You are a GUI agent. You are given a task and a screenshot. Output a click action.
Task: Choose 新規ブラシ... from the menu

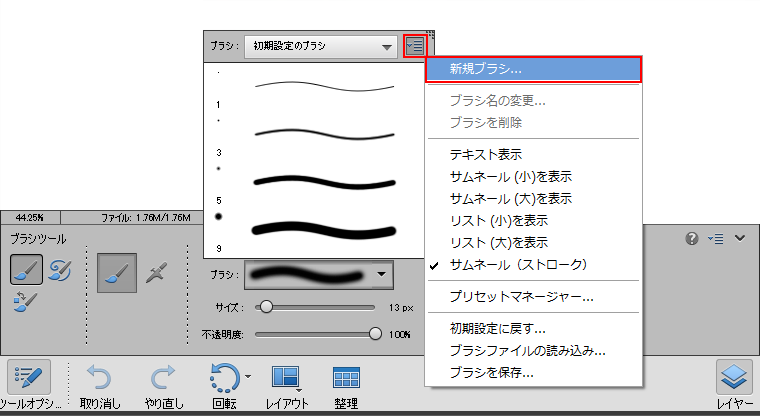point(534,69)
